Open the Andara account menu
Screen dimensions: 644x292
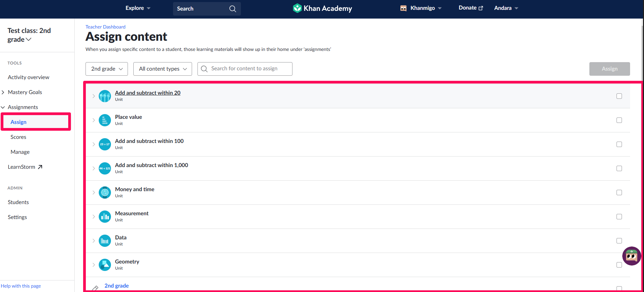click(x=506, y=8)
